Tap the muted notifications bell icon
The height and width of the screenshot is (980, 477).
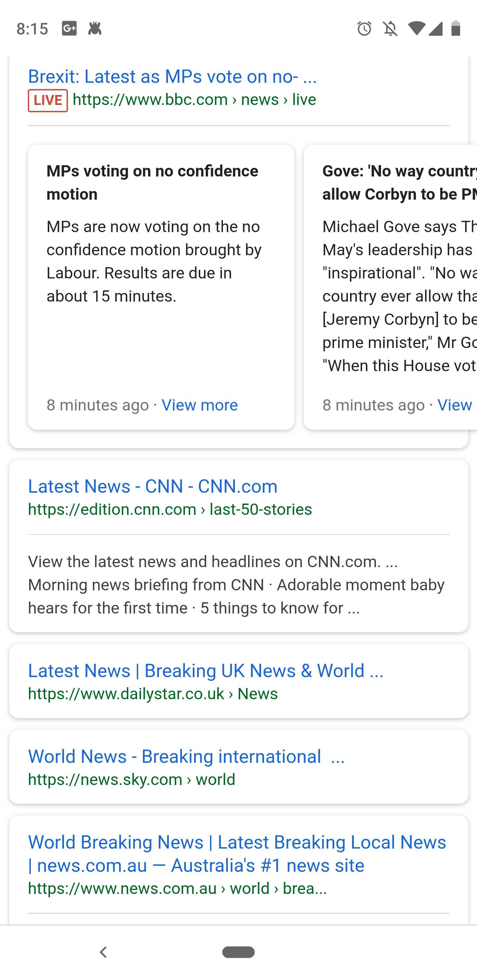tap(390, 28)
